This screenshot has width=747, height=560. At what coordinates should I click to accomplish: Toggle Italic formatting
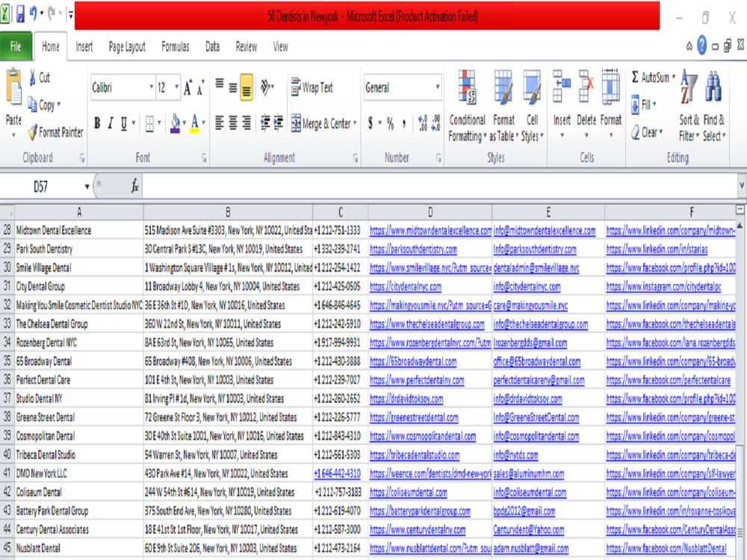coord(111,123)
